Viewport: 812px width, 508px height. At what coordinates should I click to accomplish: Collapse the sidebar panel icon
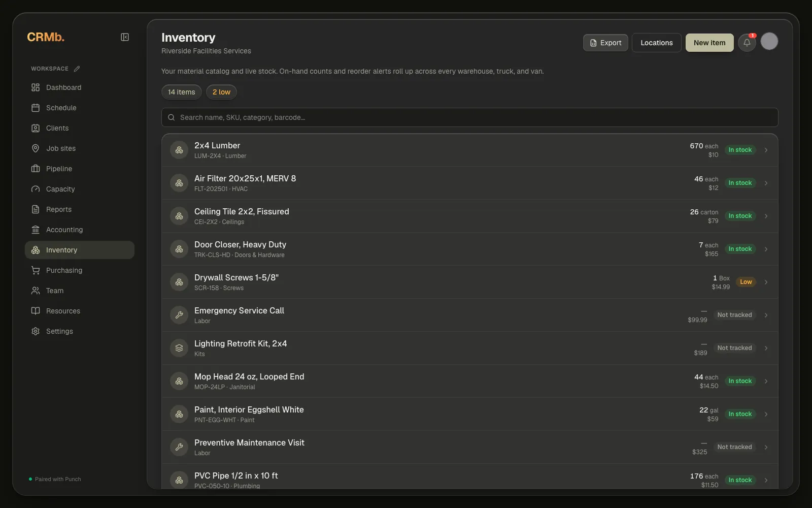125,37
